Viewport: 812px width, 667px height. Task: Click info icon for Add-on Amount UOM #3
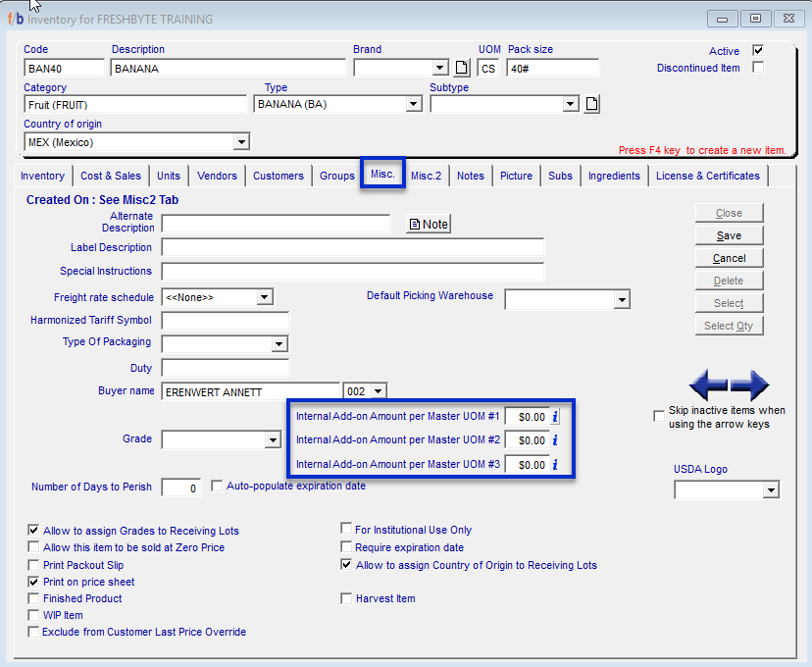coord(555,465)
